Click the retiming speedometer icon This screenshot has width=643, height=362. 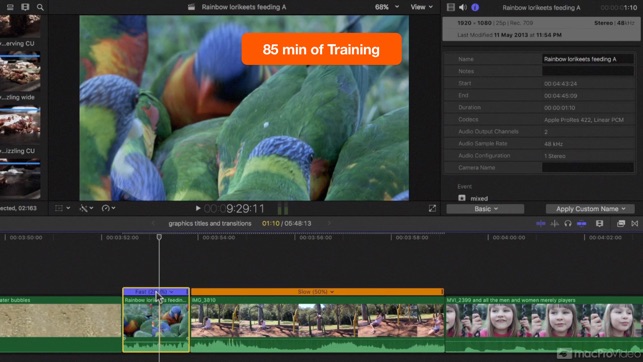click(x=106, y=208)
